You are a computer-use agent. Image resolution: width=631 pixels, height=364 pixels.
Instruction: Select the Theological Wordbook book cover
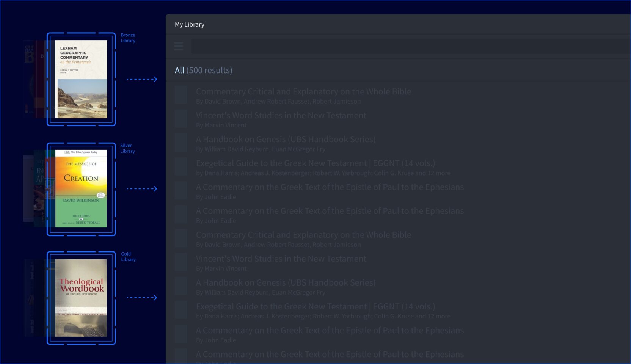coord(81,298)
